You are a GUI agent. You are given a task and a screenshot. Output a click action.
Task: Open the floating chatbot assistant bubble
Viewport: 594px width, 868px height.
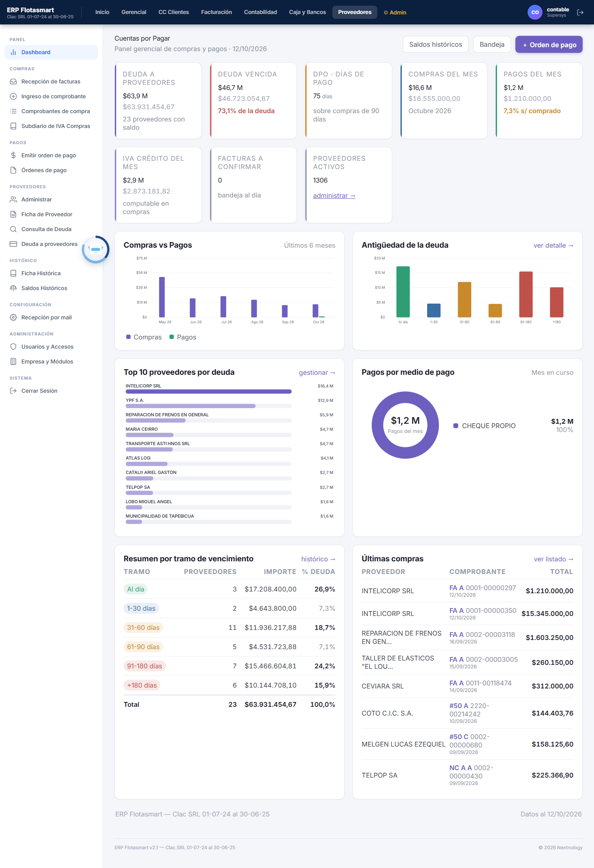click(96, 249)
